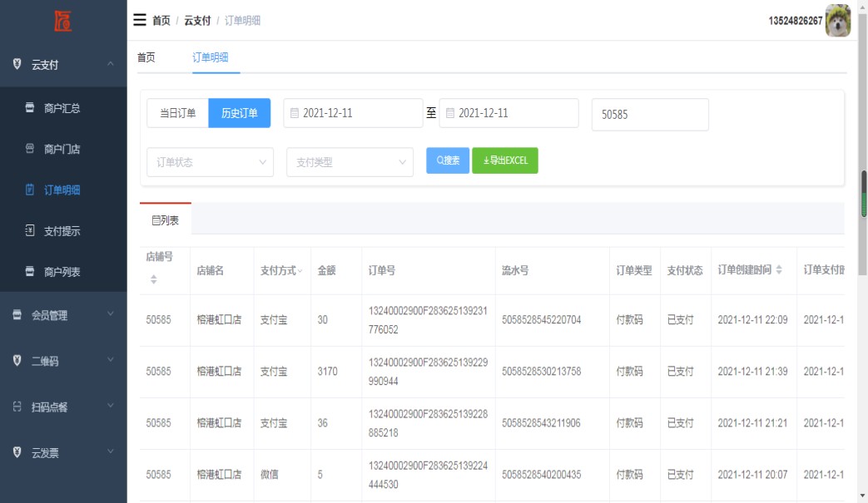
Task: Click the blue 搜索 button
Action: coord(448,160)
